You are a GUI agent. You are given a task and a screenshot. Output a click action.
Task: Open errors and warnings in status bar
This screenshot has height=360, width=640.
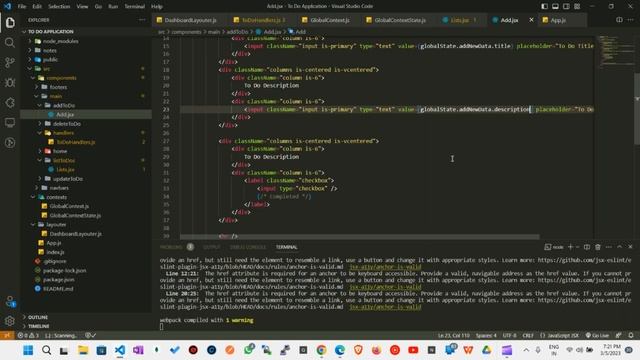click(28, 335)
